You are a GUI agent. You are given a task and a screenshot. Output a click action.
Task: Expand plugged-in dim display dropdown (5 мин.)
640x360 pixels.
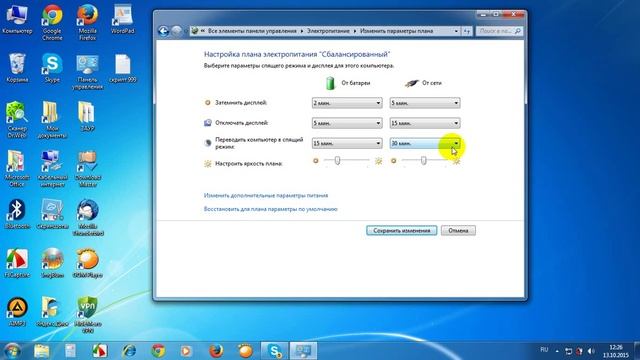tap(425, 103)
